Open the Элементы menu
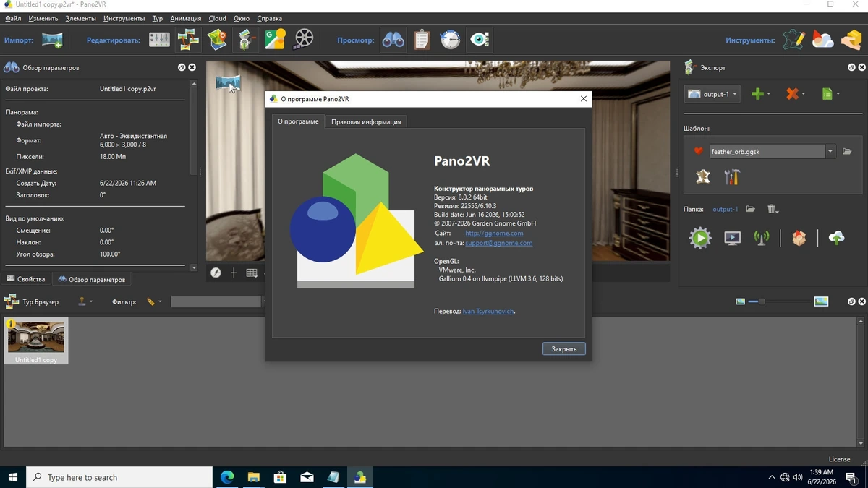The height and width of the screenshot is (488, 868). 80,18
